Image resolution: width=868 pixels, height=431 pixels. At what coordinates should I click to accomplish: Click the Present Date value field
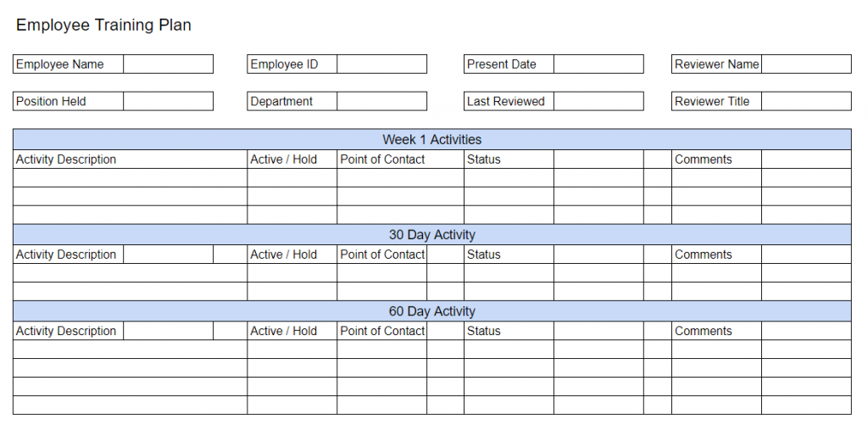click(x=598, y=64)
